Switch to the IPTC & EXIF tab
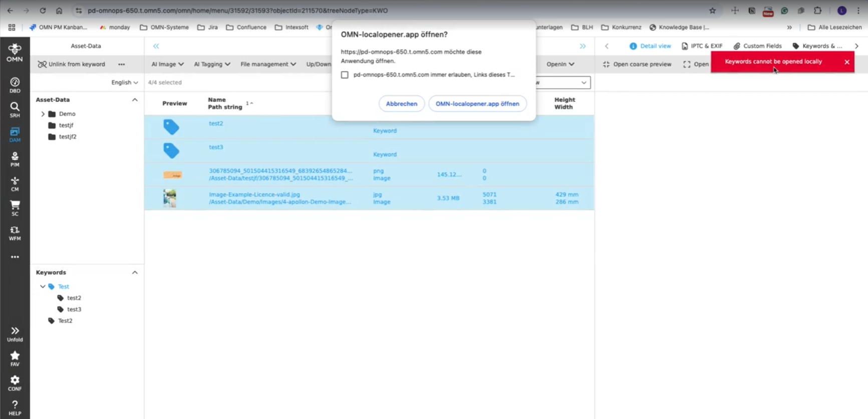 [702, 46]
